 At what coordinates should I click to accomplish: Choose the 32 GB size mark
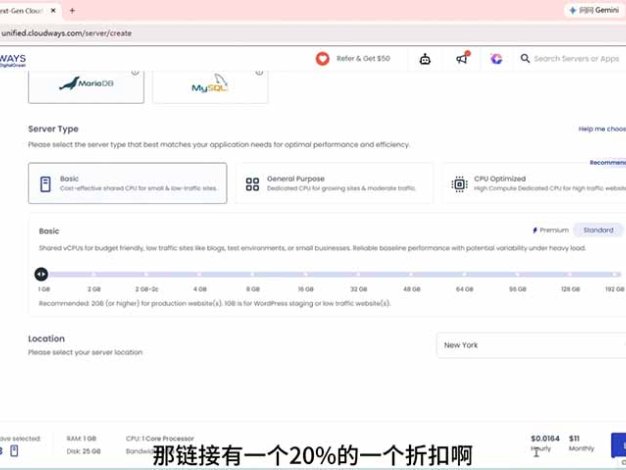pos(359,274)
